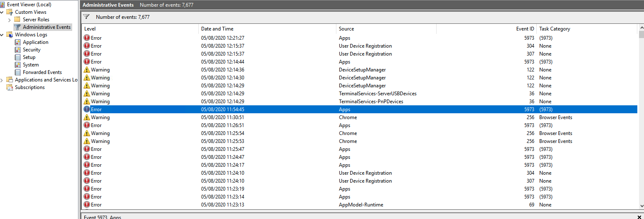Viewport: 644px width, 219px height.
Task: Click the System log icon
Action: (x=18, y=65)
